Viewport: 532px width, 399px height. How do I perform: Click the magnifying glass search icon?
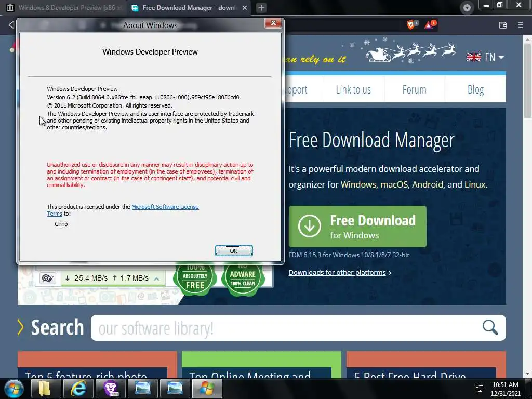[490, 327]
